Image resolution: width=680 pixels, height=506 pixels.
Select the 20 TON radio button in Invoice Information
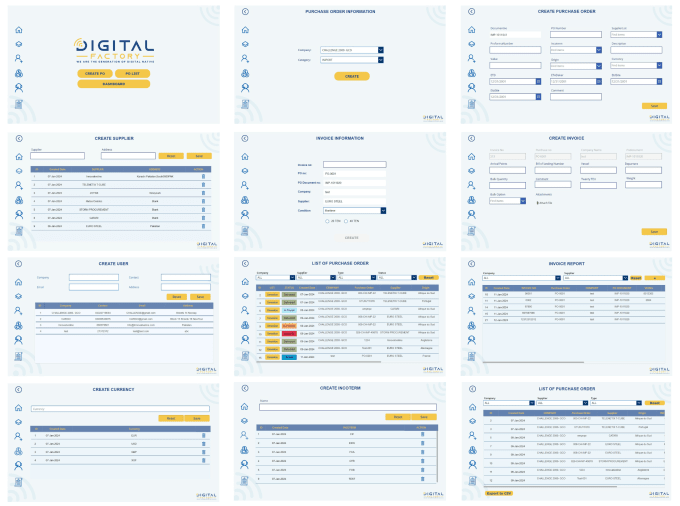pos(327,221)
